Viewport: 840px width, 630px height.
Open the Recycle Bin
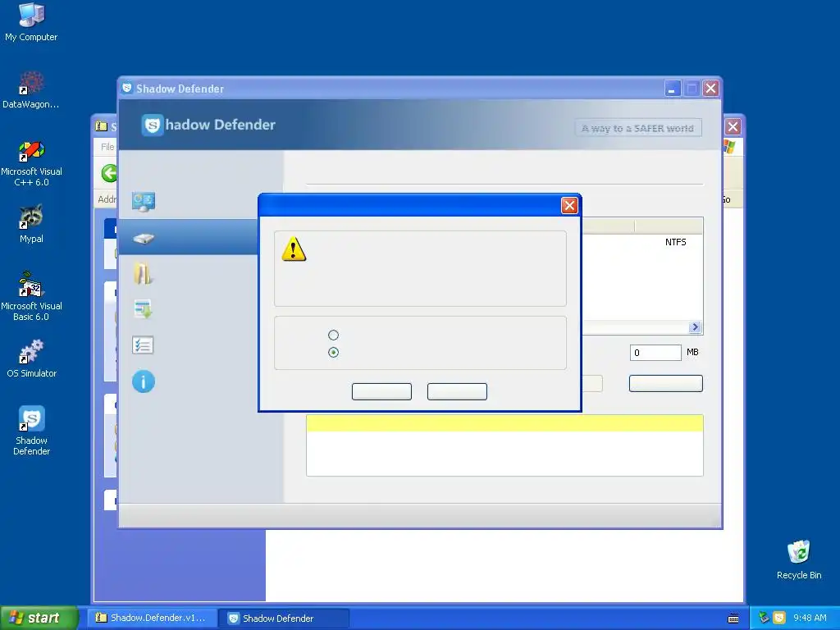799,559
